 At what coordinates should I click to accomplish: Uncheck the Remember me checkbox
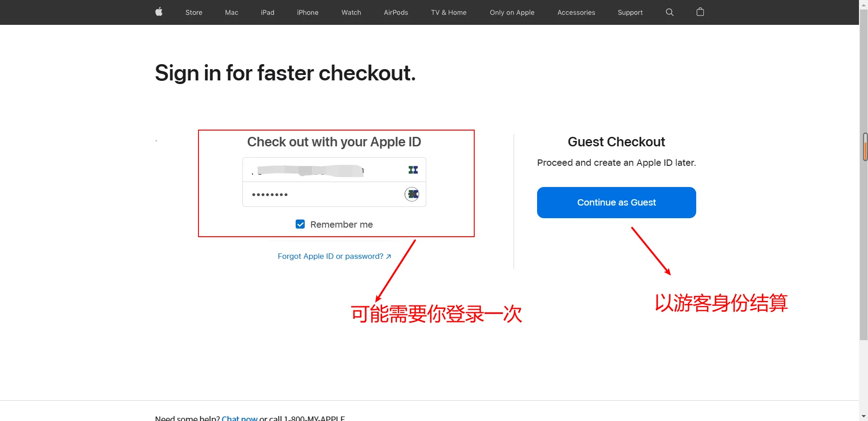300,224
